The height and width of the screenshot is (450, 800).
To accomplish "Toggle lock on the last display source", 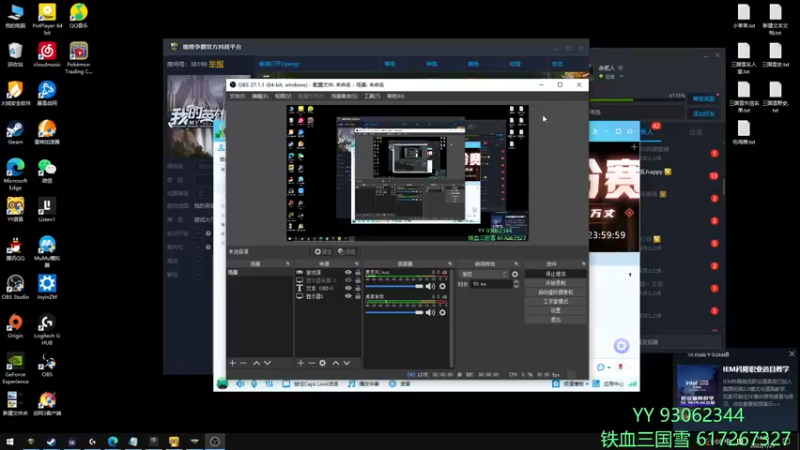I will pos(358,296).
